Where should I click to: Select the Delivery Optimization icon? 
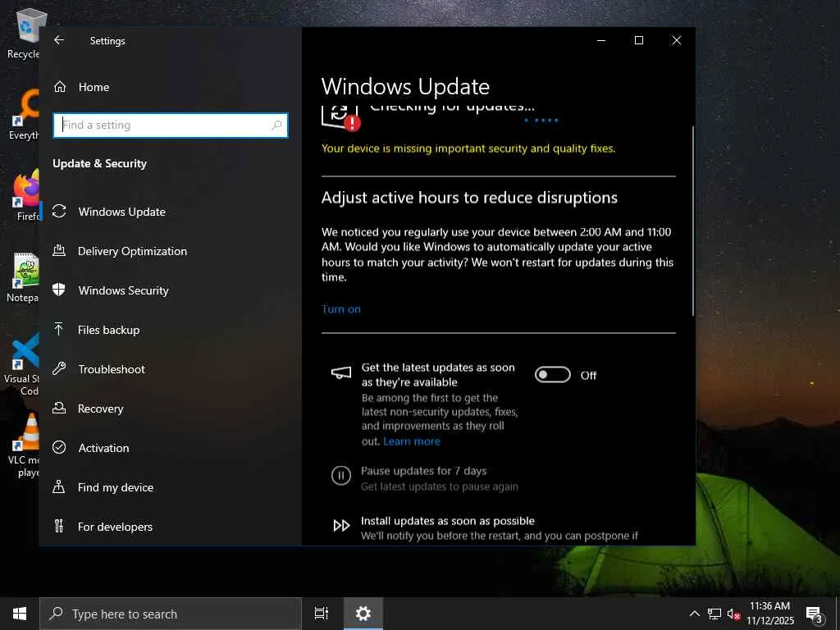tap(59, 251)
